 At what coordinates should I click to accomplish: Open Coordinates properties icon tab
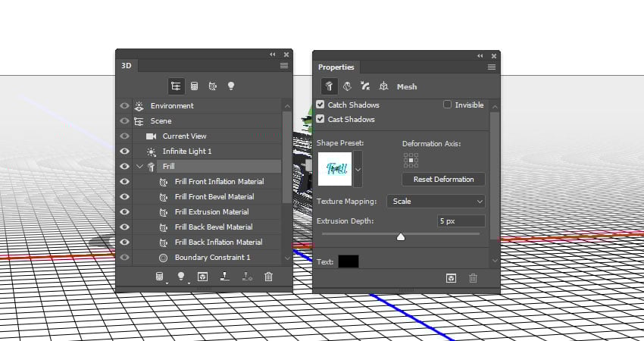(x=383, y=86)
